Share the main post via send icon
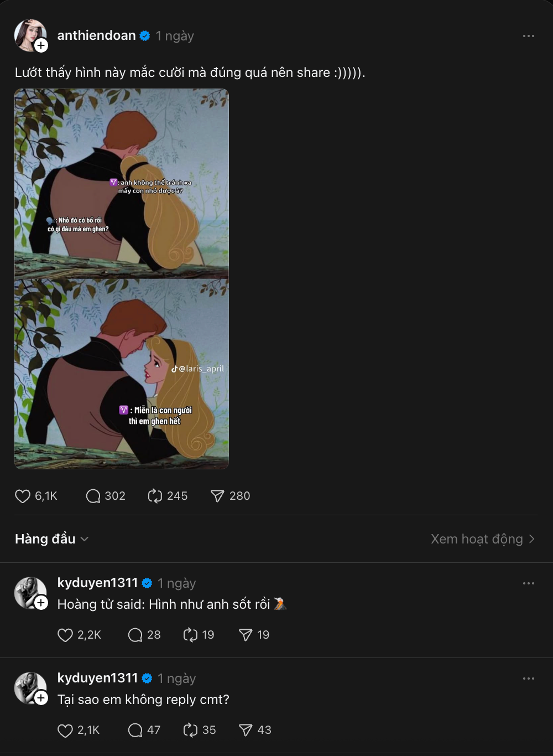The height and width of the screenshot is (756, 553). point(217,496)
